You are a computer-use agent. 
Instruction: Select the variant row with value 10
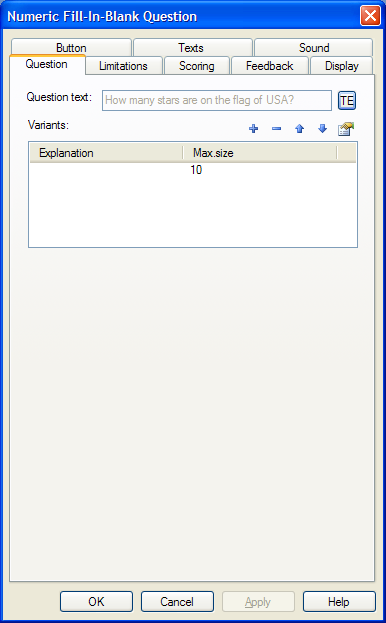click(193, 170)
